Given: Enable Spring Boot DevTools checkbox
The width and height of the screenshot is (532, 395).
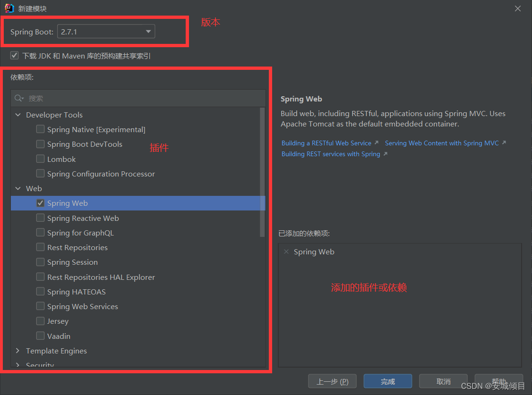Looking at the screenshot, I should click(x=40, y=144).
